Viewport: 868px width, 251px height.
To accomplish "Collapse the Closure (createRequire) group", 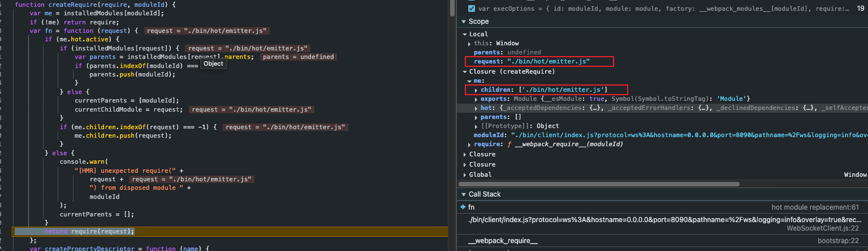I will pos(465,72).
